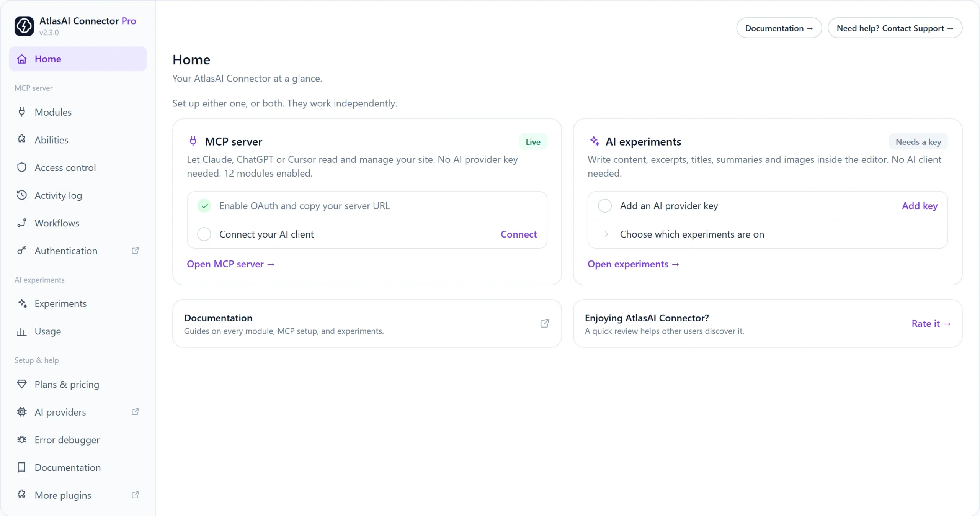Open AI providers from the sidebar
This screenshot has width=980, height=516.
(78, 412)
